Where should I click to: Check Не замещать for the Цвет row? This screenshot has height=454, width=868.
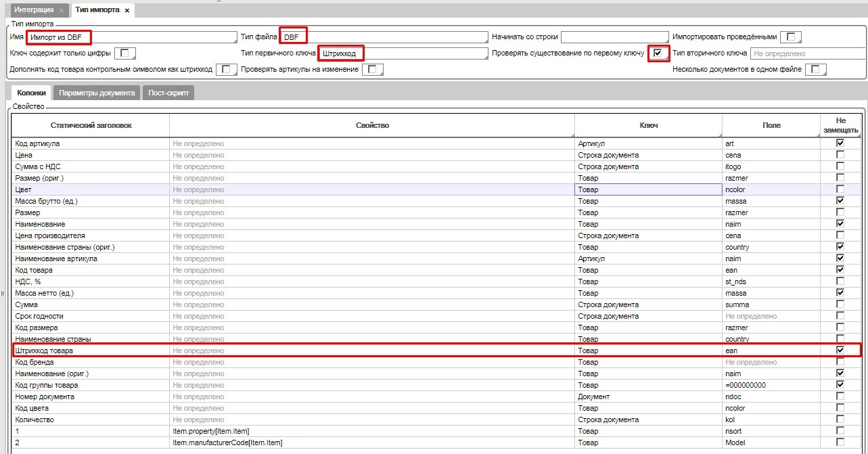pyautogui.click(x=840, y=189)
